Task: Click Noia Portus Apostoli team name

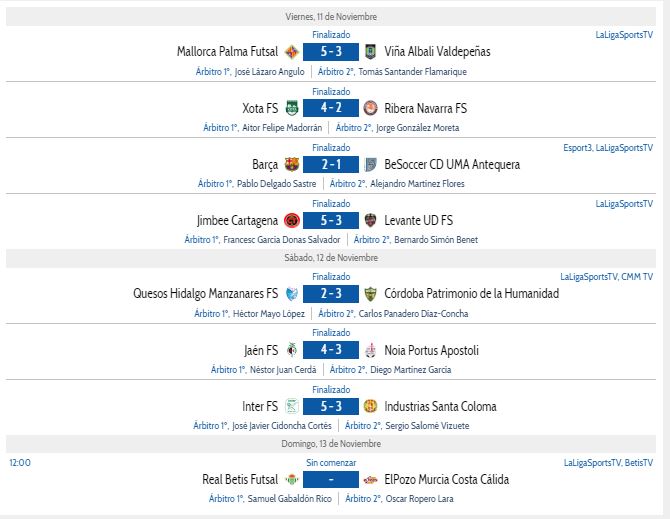Action: coord(432,350)
